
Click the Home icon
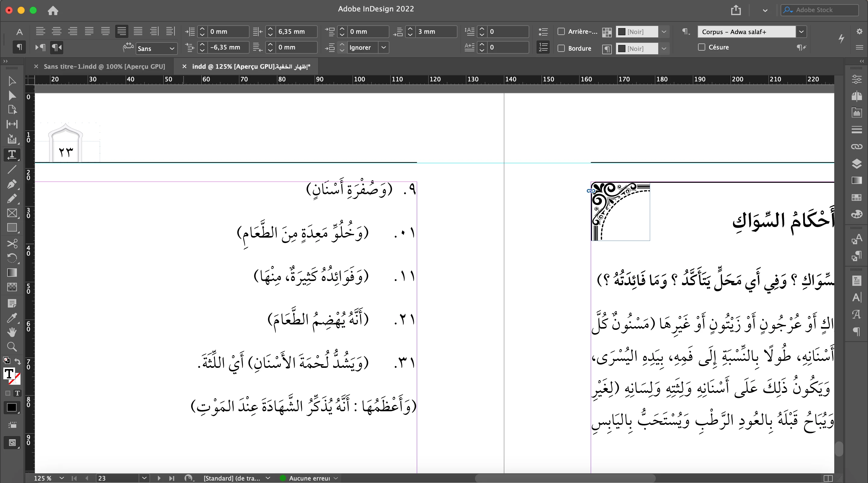53,11
